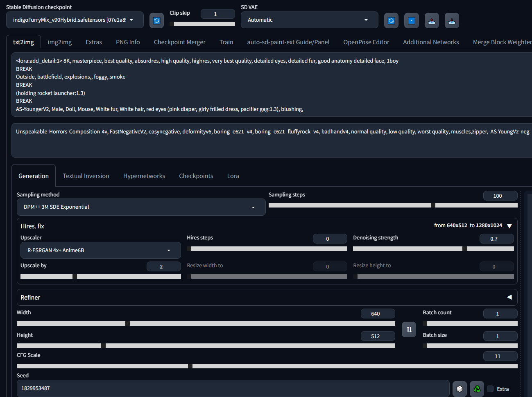
Task: Set seed to random with dice icon
Action: 460,389
